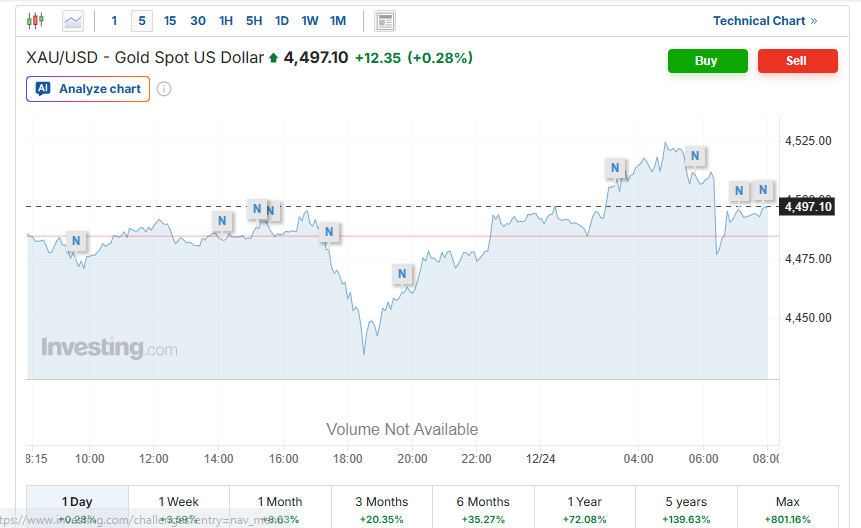Click the first news marker near 10:00
Screen dimensions: 861x528
(x=76, y=240)
